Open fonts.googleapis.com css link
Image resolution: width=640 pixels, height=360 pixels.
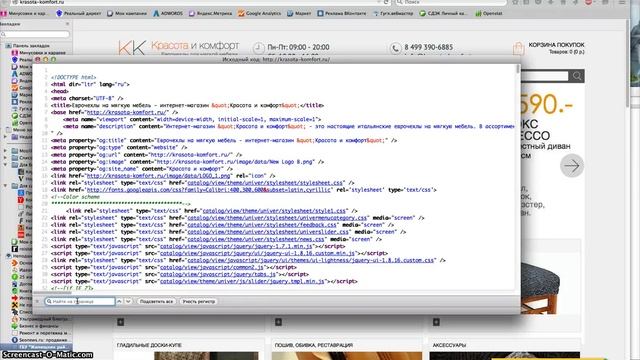tap(208, 190)
